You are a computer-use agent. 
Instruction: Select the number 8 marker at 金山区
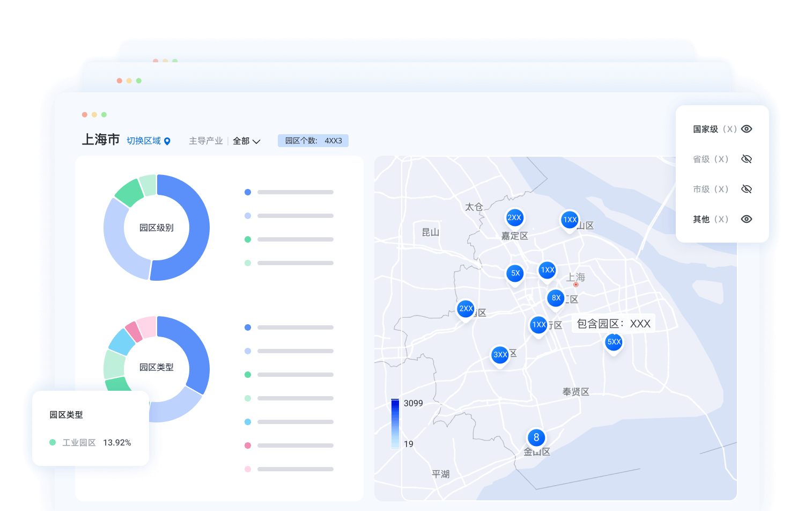pos(536,437)
